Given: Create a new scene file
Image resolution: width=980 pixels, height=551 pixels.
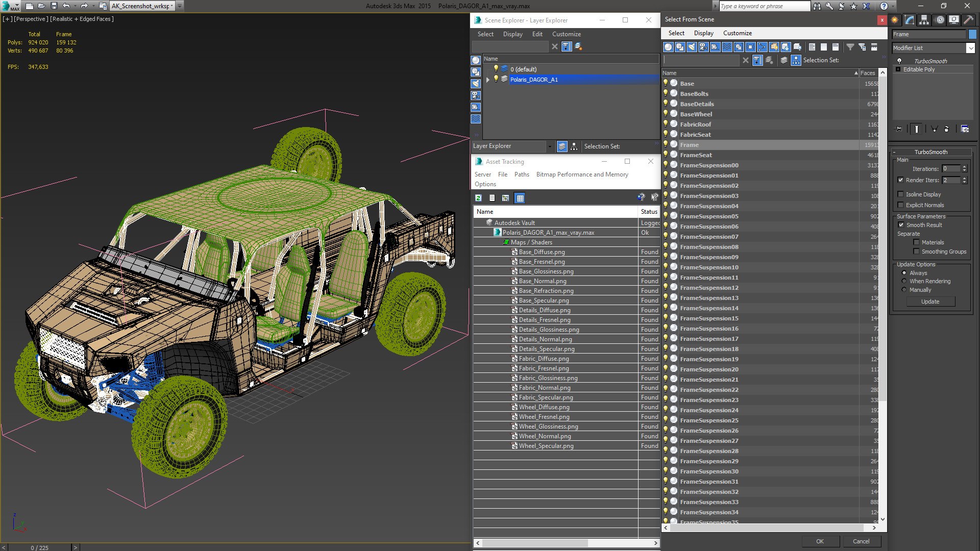Looking at the screenshot, I should (30, 6).
